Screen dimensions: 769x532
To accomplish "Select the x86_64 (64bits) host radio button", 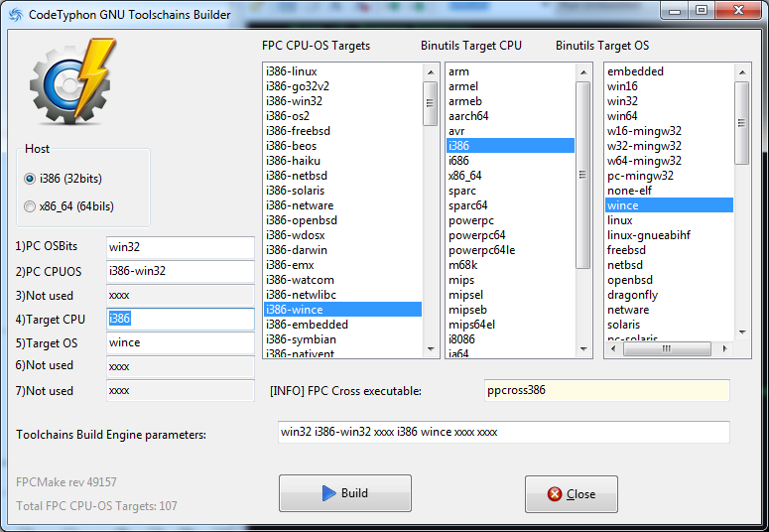I will [68, 206].
